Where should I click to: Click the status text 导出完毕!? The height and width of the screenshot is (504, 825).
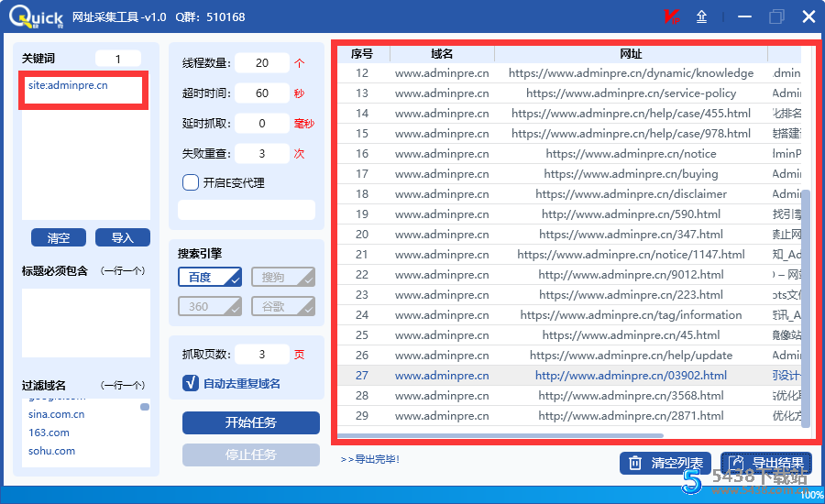370,459
